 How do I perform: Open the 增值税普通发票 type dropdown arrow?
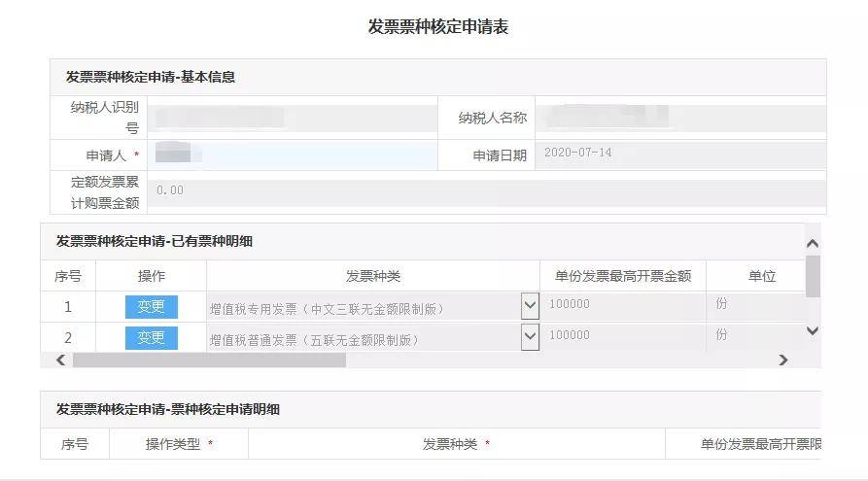tap(530, 336)
